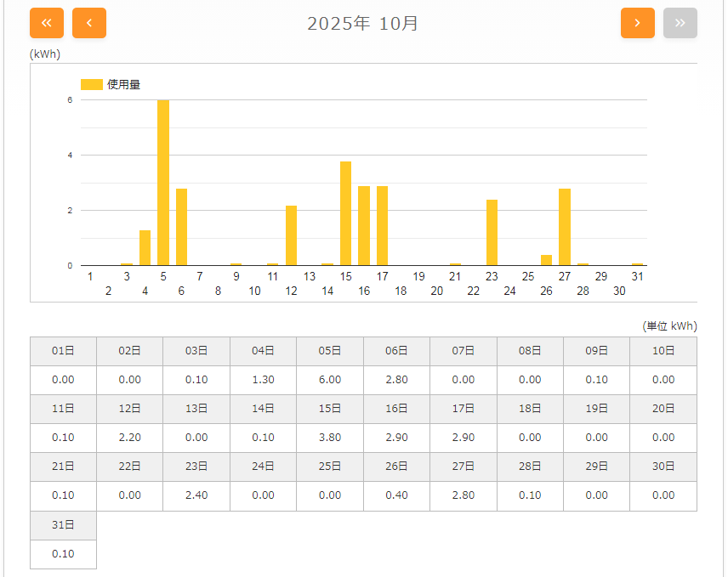The width and height of the screenshot is (728, 577).
Task: Click the day 4 usage bar
Action: point(145,248)
